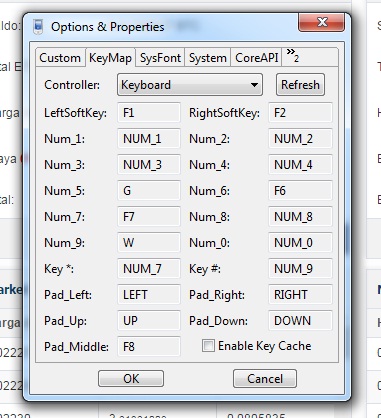Click the 'LeftSoftKey:' label
Image resolution: width=381 pixels, height=418 pixels.
click(x=75, y=113)
